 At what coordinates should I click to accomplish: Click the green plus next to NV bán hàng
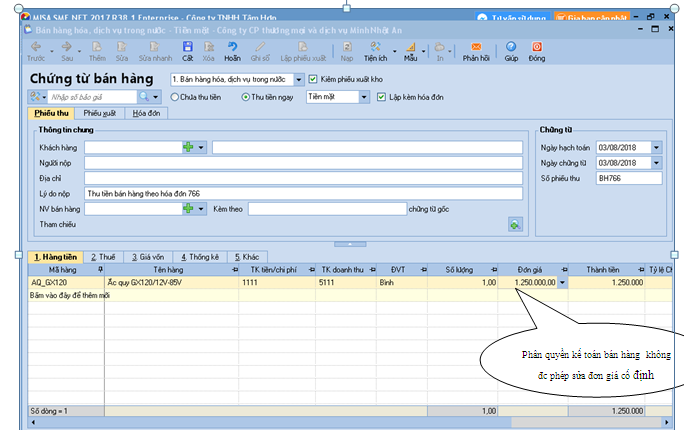187,208
